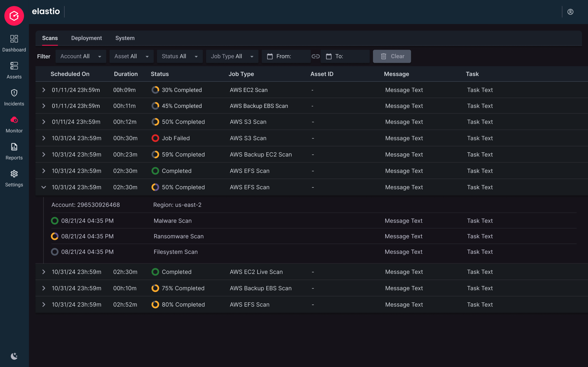The width and height of the screenshot is (588, 367).
Task: Switch to the Deployment tab
Action: [x=86, y=38]
